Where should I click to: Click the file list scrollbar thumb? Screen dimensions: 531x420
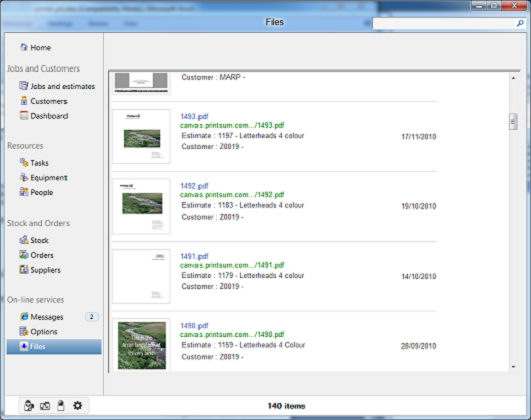(513, 122)
